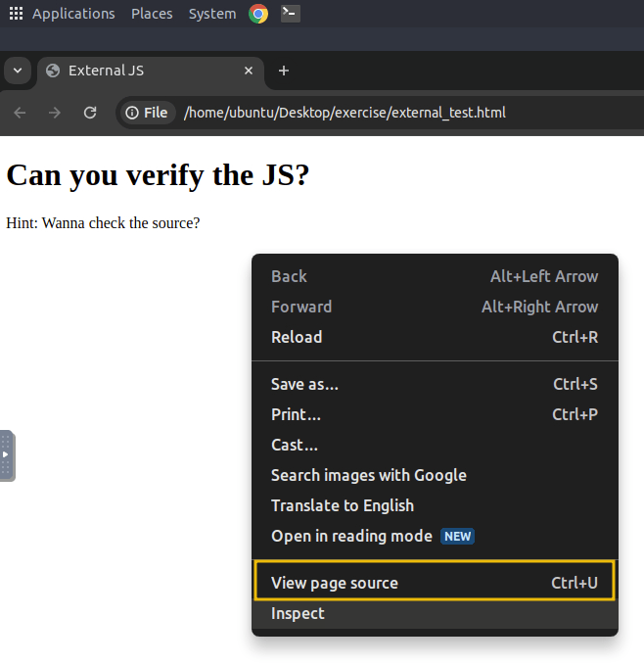Expand the side panel handle arrow
This screenshot has width=644, height=665.
point(6,455)
